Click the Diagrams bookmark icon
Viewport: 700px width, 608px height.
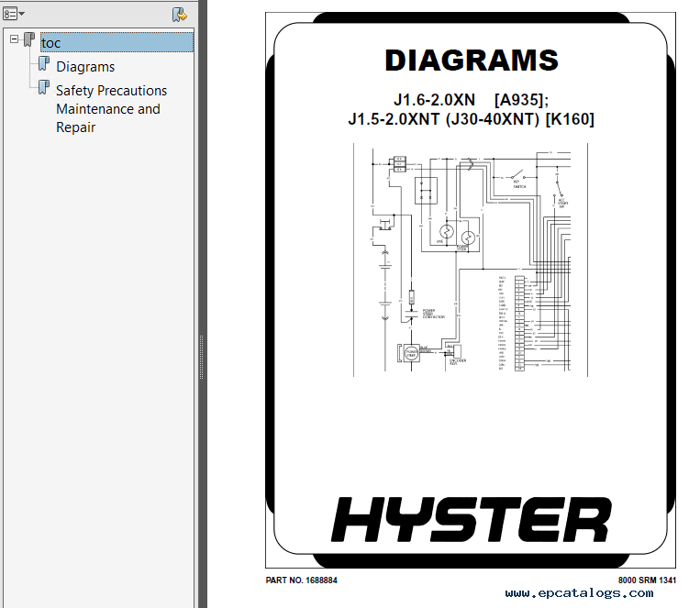click(x=44, y=63)
